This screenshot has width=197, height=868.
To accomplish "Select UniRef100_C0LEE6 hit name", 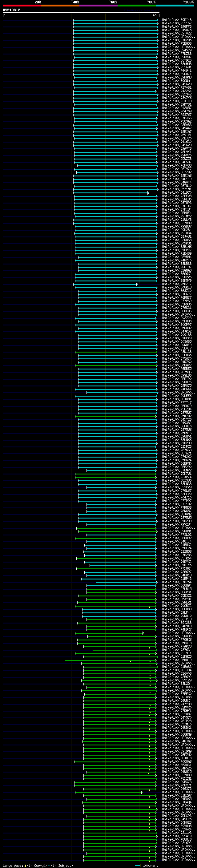I will click(x=177, y=396).
